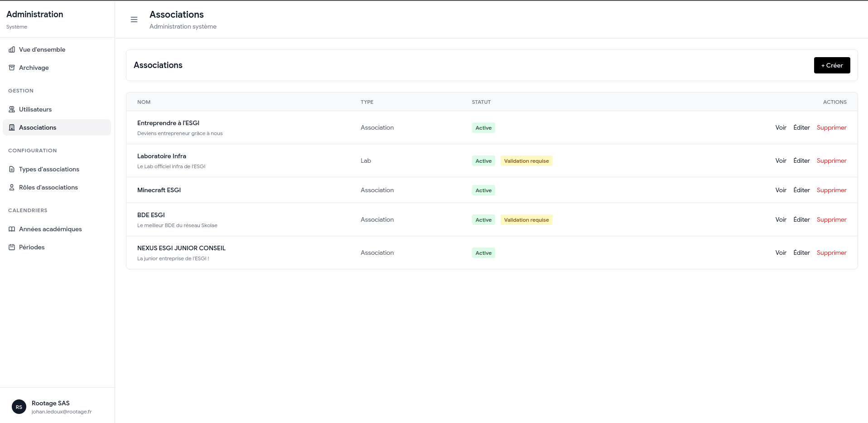The width and height of the screenshot is (868, 423).
Task: Click the Active badge for Minecraft ESGI
Action: 483,190
